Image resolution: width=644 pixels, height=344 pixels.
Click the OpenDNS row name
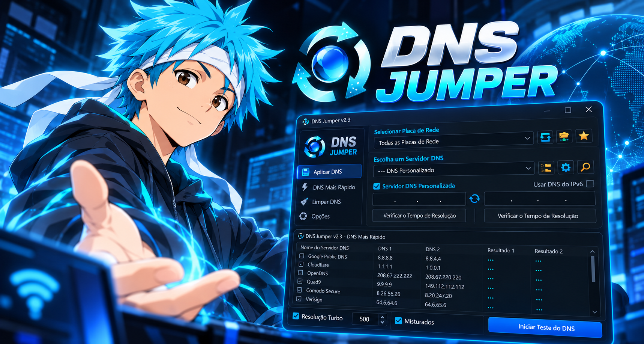click(317, 273)
